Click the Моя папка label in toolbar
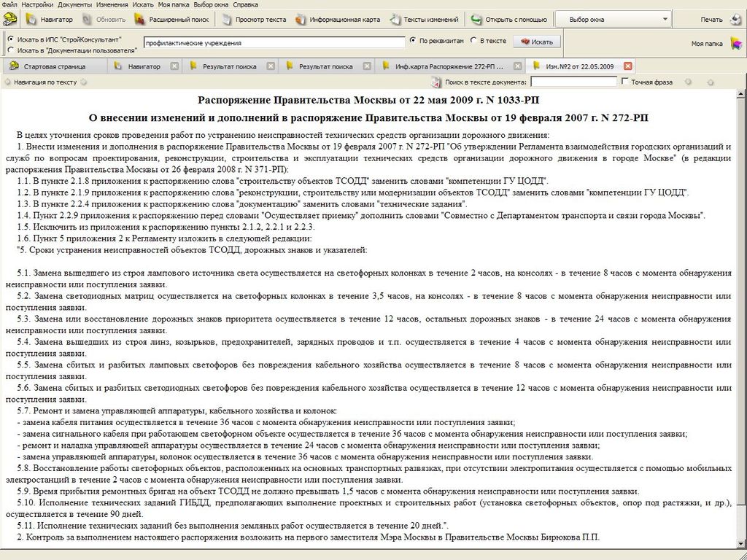Viewport: 747px width, 560px height. [x=706, y=43]
